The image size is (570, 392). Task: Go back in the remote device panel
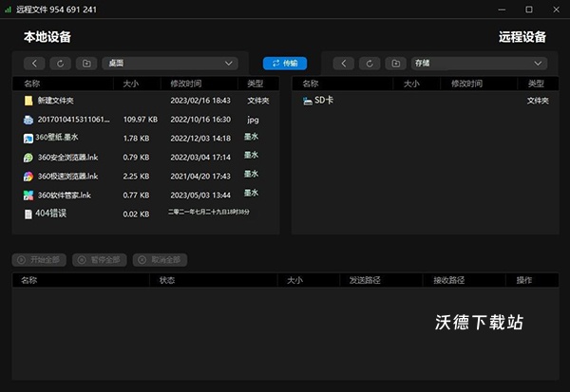click(x=344, y=64)
